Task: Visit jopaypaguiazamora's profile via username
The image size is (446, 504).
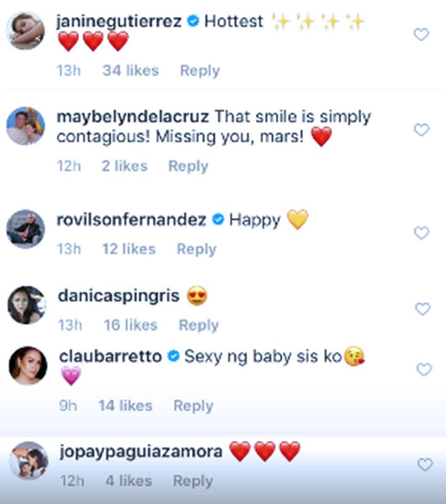Action: pos(140,452)
